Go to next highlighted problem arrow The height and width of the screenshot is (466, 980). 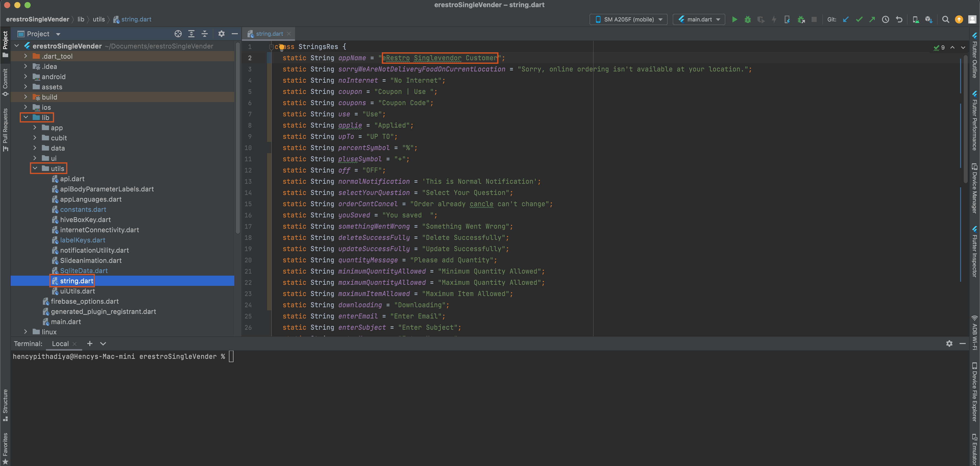(963, 47)
